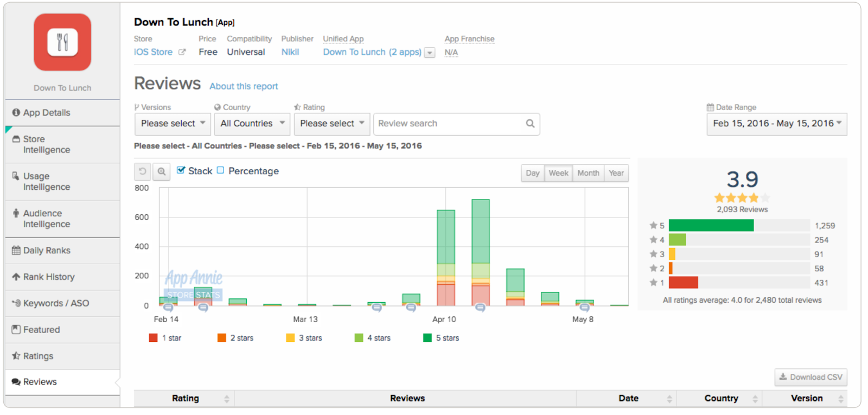Image resolution: width=868 pixels, height=415 pixels.
Task: Click the 5-star green rating bar
Action: 711,226
